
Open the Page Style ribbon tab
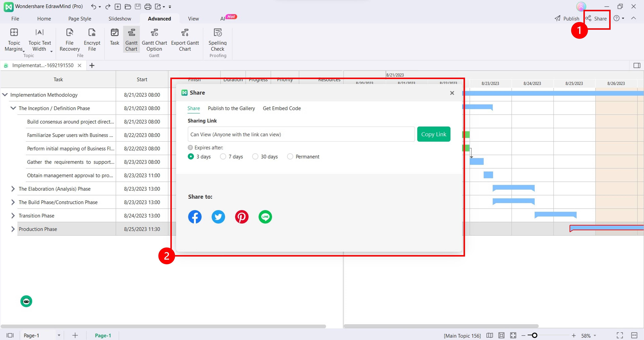[x=79, y=19]
